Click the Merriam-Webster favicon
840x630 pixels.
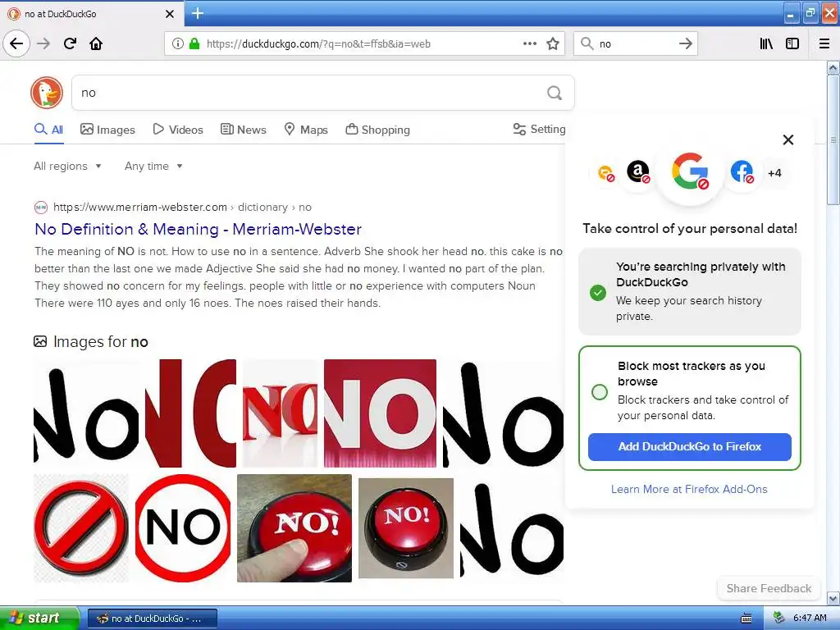[x=41, y=208]
